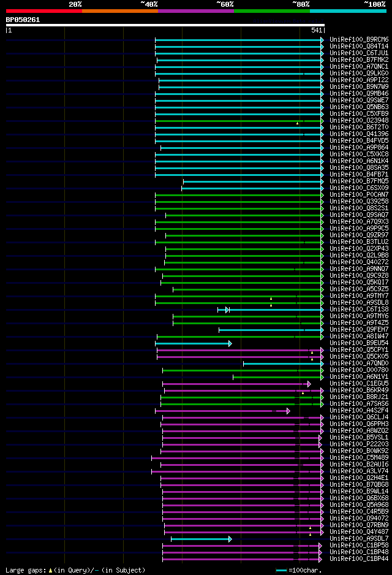Viewport: 392px width, 575px height.
Task: Open the UniRef100_A7QNC1 entry
Action: (x=359, y=66)
